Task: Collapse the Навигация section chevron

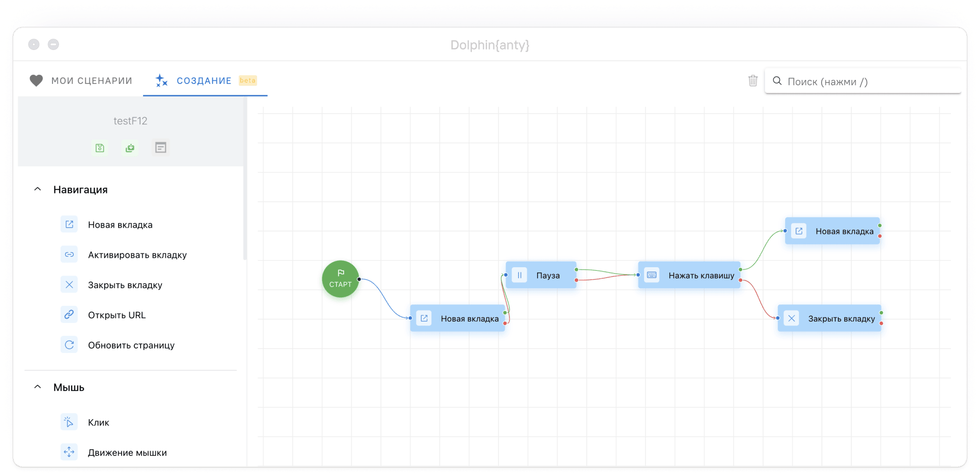Action: click(x=38, y=190)
